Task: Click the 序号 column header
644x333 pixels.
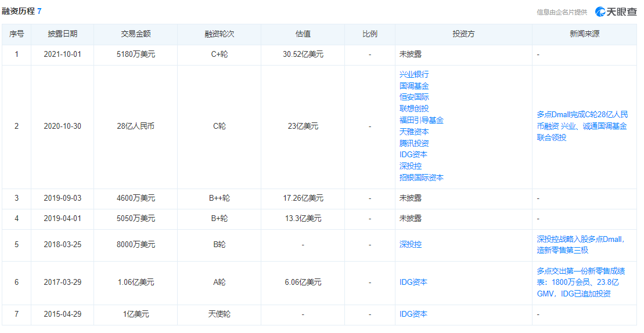Action: click(x=16, y=34)
